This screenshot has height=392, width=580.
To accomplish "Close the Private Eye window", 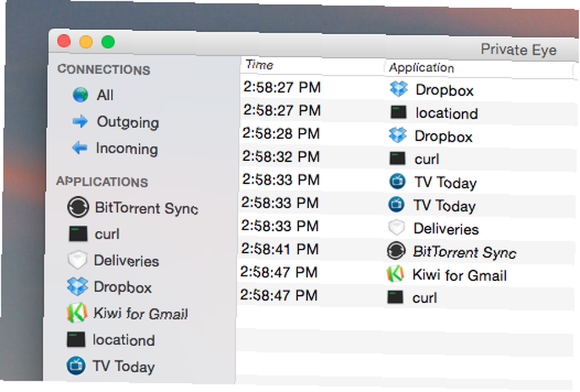I will click(x=64, y=41).
